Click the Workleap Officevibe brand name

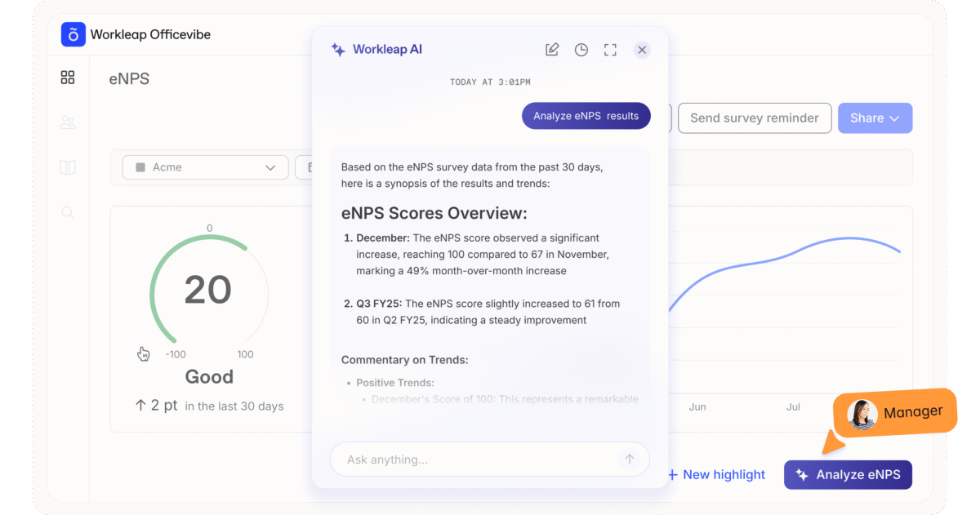pyautogui.click(x=150, y=34)
